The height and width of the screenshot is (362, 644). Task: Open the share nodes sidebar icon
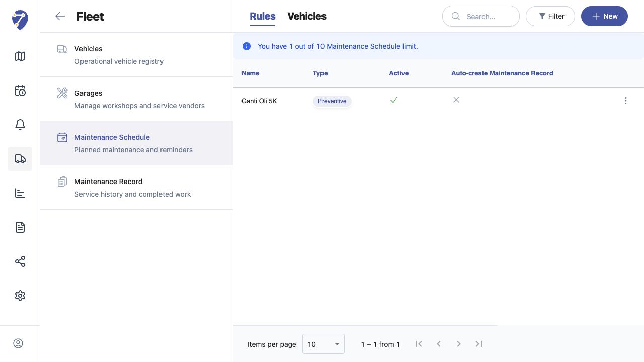[20, 261]
